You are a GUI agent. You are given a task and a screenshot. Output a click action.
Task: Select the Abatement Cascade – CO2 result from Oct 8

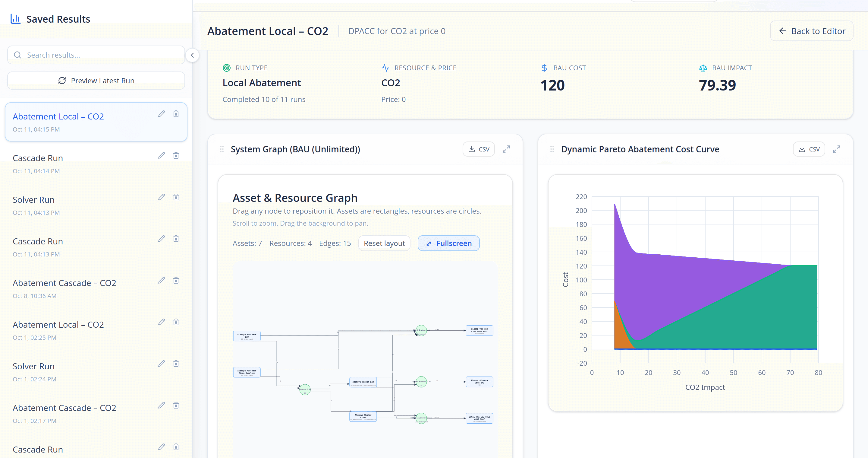[64, 283]
